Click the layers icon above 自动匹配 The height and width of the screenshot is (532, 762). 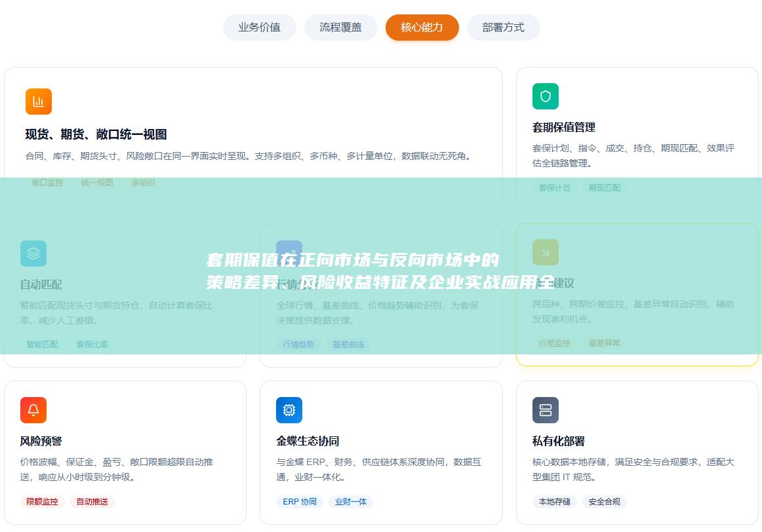(33, 254)
